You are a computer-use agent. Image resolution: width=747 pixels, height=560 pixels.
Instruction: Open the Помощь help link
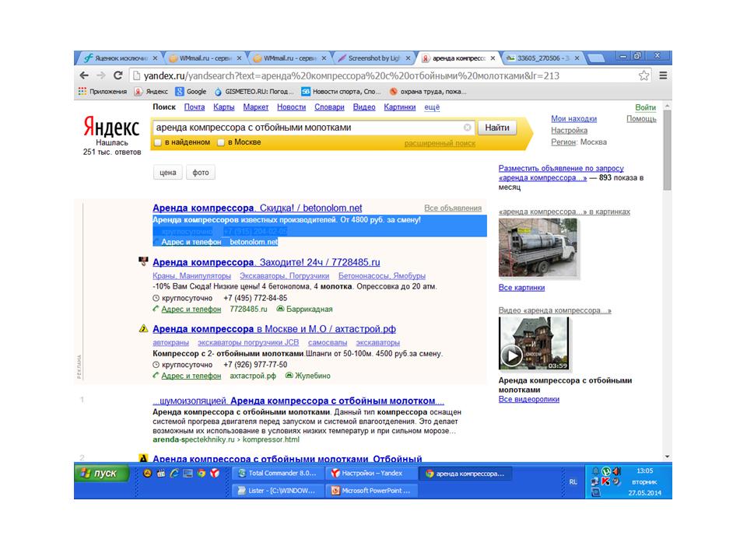[641, 118]
